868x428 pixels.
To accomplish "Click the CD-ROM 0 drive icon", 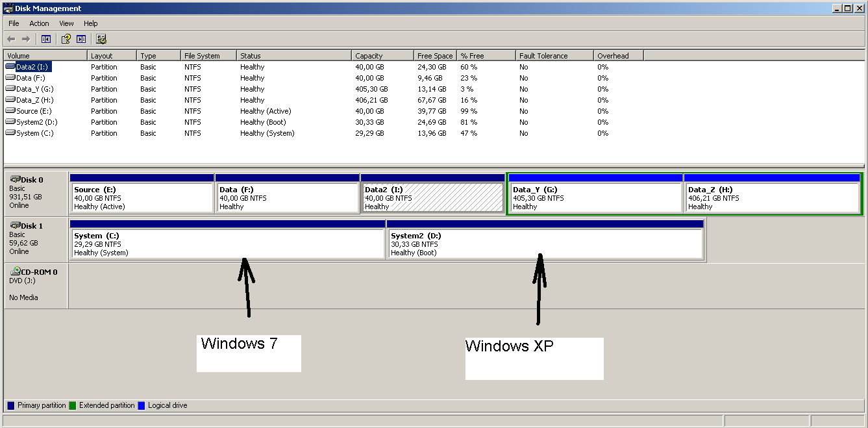I will coord(15,271).
